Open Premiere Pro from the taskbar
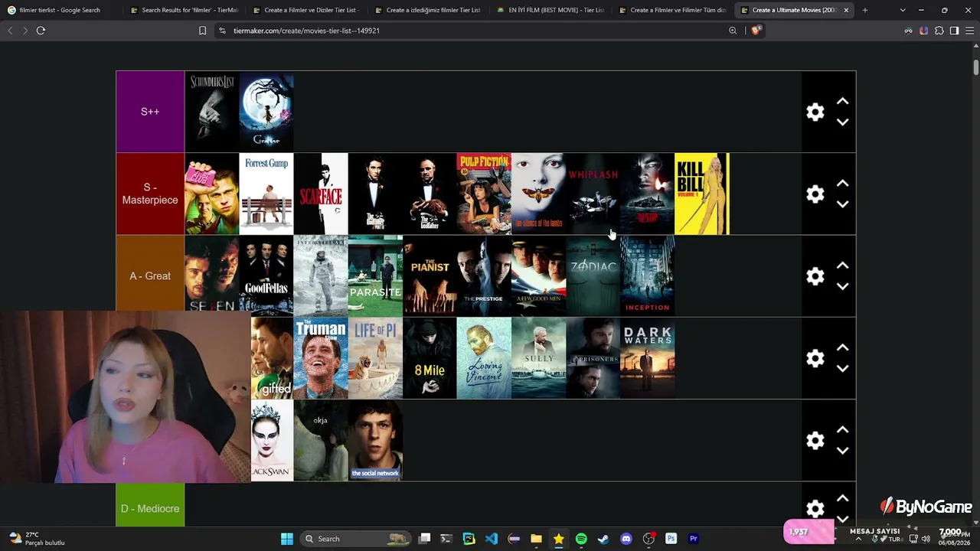The width and height of the screenshot is (980, 551). 694,539
